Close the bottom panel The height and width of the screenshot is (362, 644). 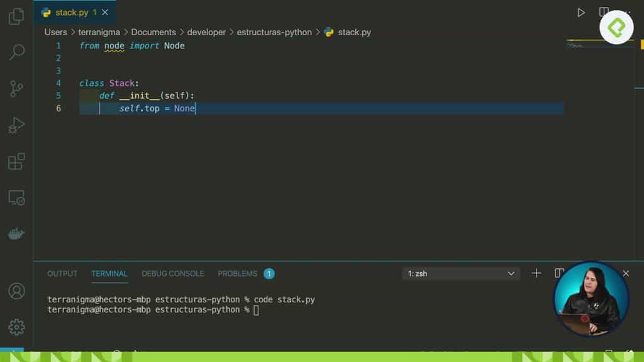[x=626, y=273]
